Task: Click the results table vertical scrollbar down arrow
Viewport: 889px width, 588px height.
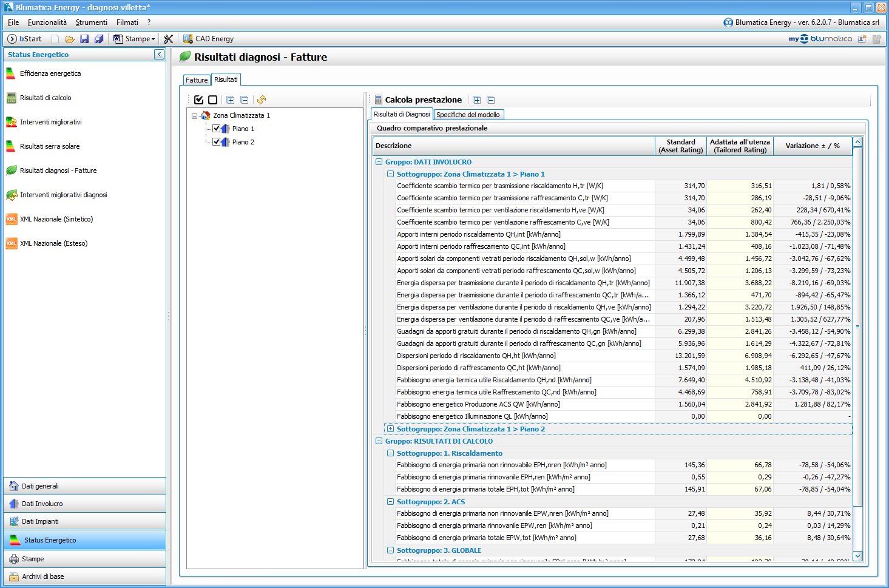Action: coord(857,555)
